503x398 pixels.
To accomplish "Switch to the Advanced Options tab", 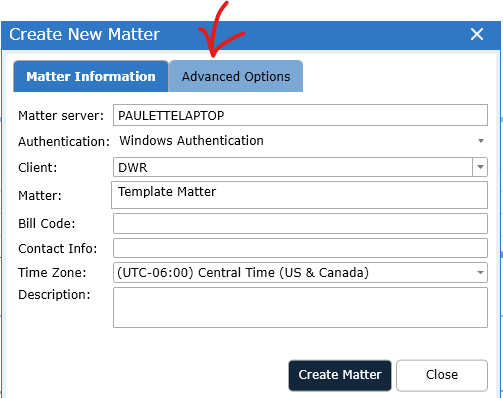I will [x=236, y=76].
